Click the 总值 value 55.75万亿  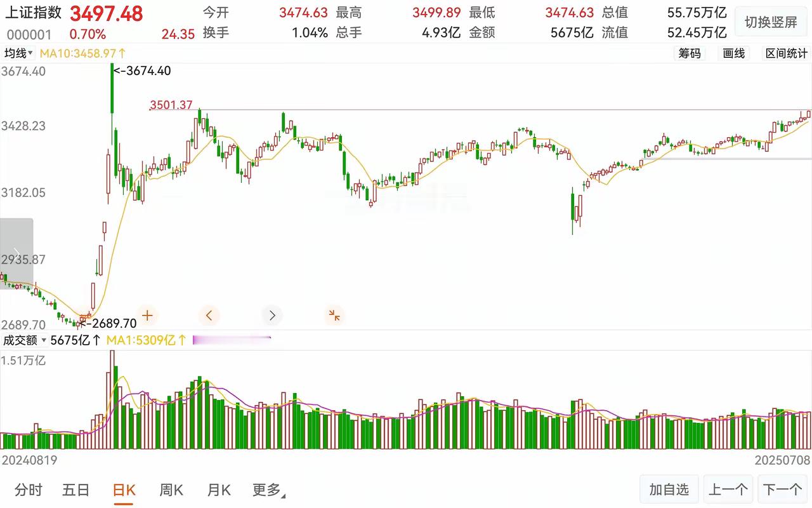697,13
